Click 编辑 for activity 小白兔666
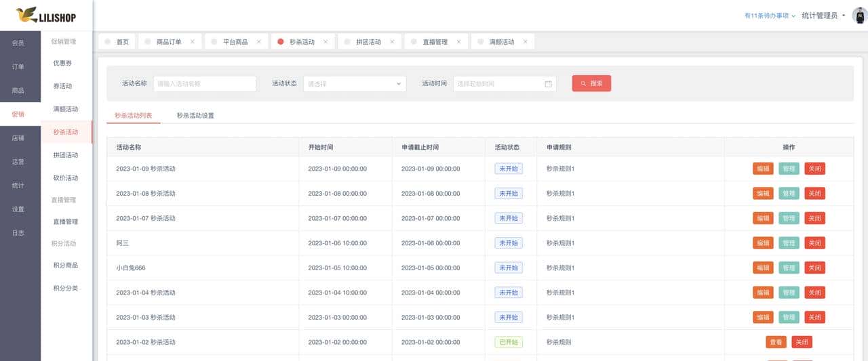Screen dimensions: 868x361 coord(763,268)
